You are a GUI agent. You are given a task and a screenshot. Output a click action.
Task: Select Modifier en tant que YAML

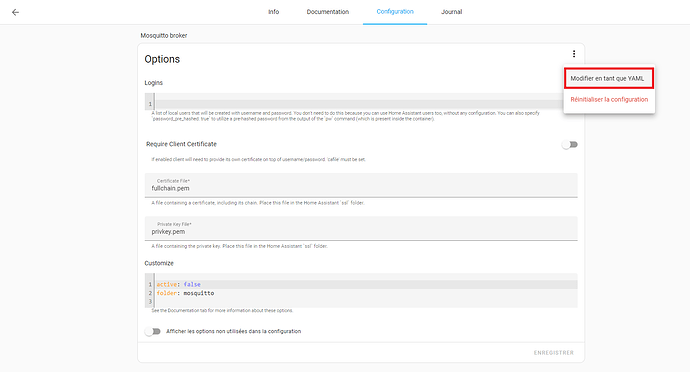[x=609, y=78]
